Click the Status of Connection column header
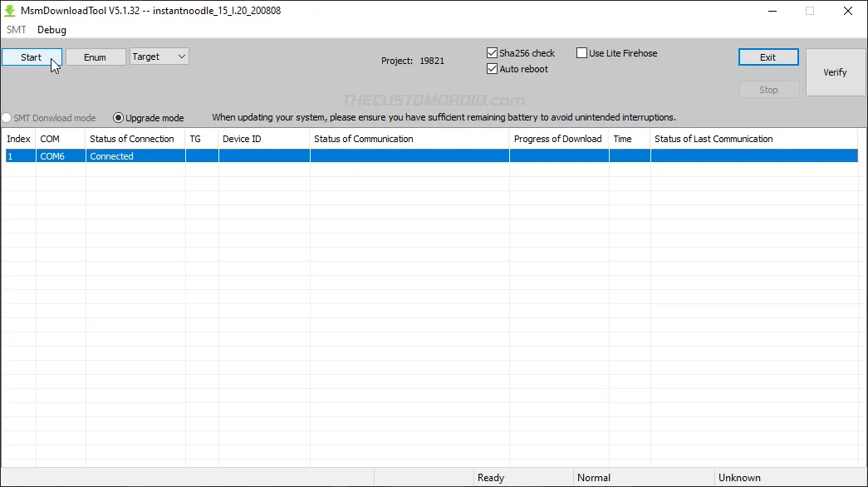Image resolution: width=868 pixels, height=487 pixels. point(132,139)
